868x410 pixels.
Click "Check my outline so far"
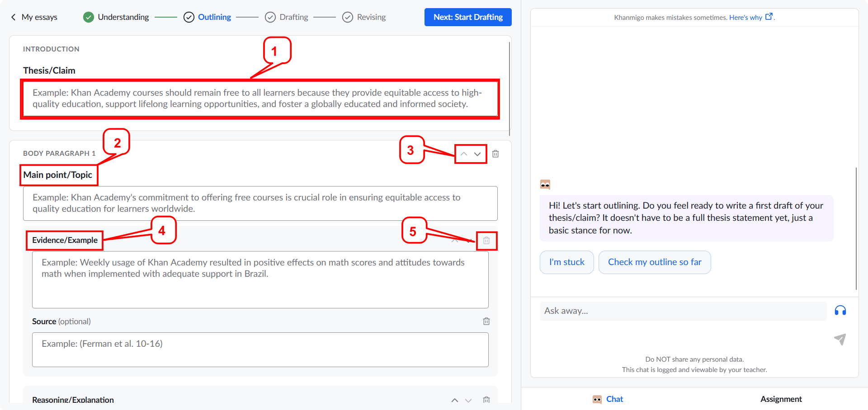coord(655,262)
